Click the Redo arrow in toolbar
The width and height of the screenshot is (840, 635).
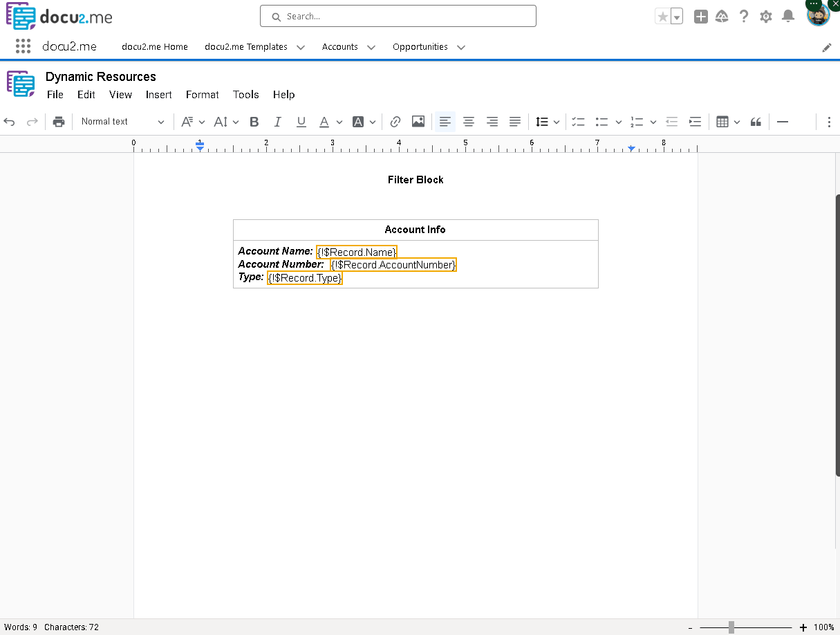click(x=32, y=122)
